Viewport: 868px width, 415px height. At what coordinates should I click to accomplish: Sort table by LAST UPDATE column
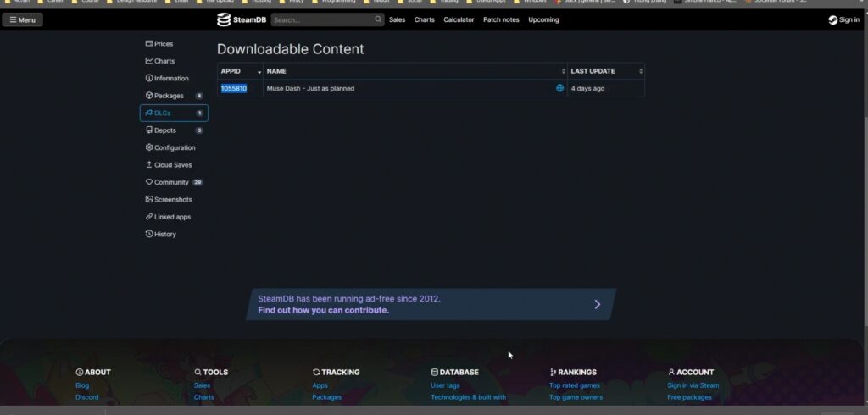[606, 71]
